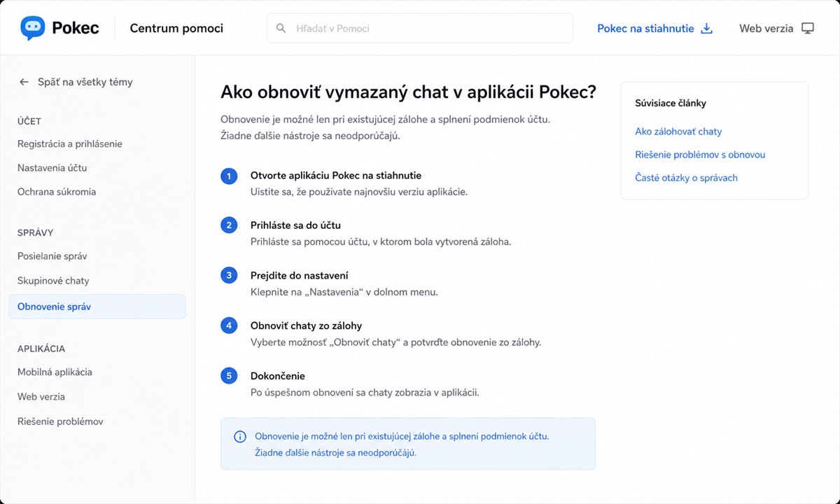840x504 pixels.
Task: Click step title Otvorte aplikáciu Pokec na stiahnutie
Action: 336,176
